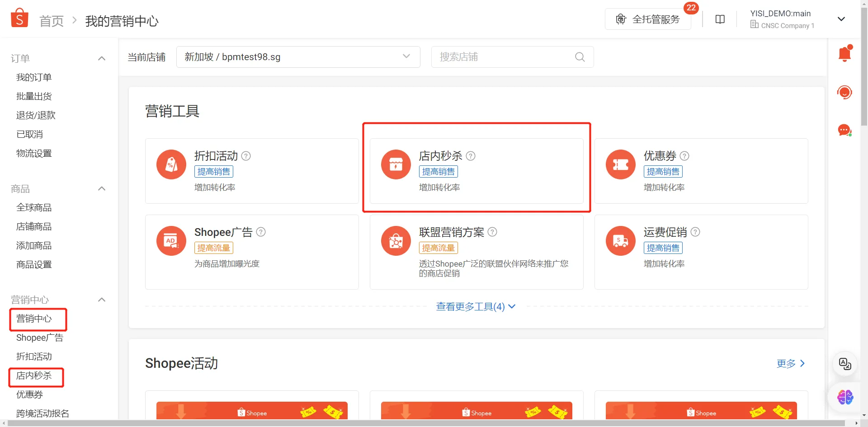The height and width of the screenshot is (427, 868).
Task: Click the help question mark beside 折扣活动
Action: coord(246,156)
